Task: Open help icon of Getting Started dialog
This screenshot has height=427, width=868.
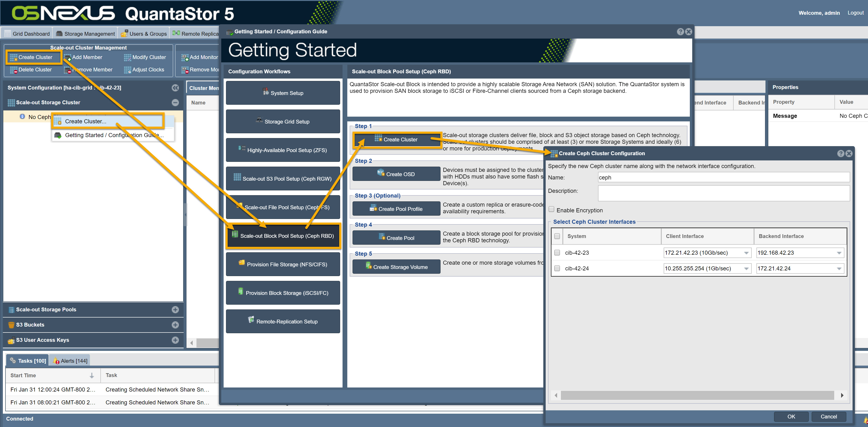Action: pos(680,32)
